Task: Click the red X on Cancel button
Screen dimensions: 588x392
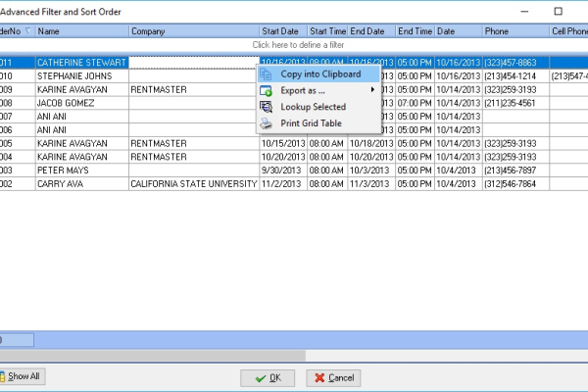Action: pyautogui.click(x=318, y=377)
